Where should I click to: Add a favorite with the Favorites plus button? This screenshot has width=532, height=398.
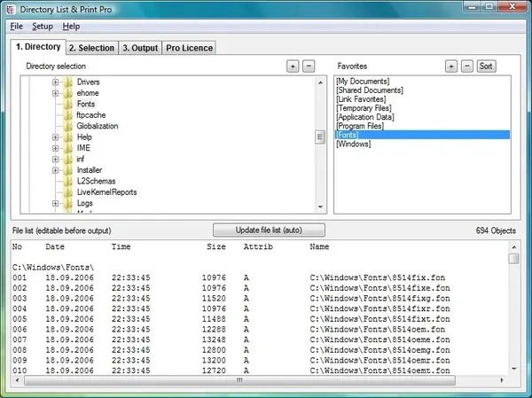[451, 66]
